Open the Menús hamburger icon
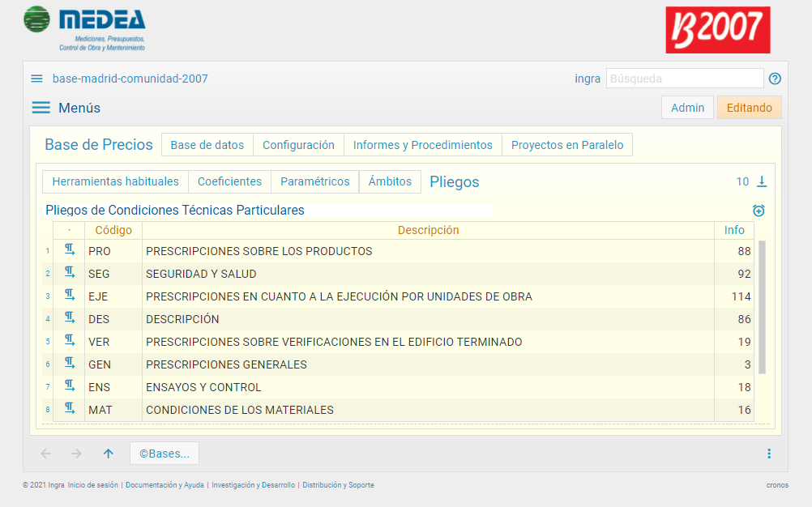This screenshot has width=812, height=507. tap(41, 108)
